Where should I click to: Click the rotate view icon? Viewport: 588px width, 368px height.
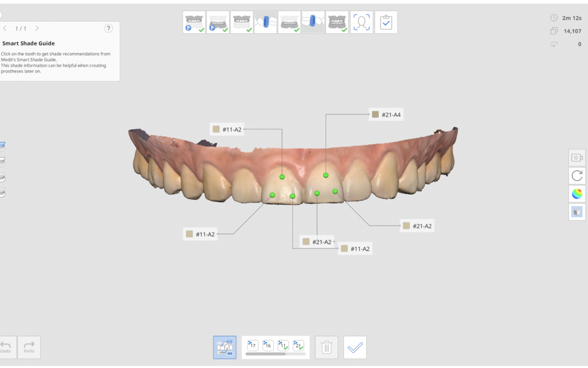tap(577, 176)
